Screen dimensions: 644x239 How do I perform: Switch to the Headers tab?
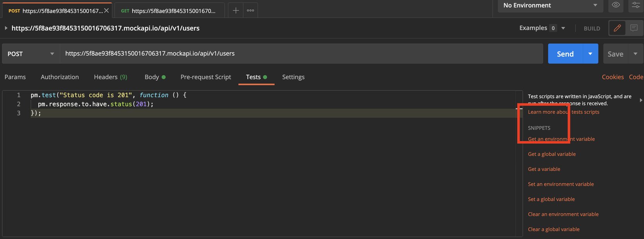point(110,77)
